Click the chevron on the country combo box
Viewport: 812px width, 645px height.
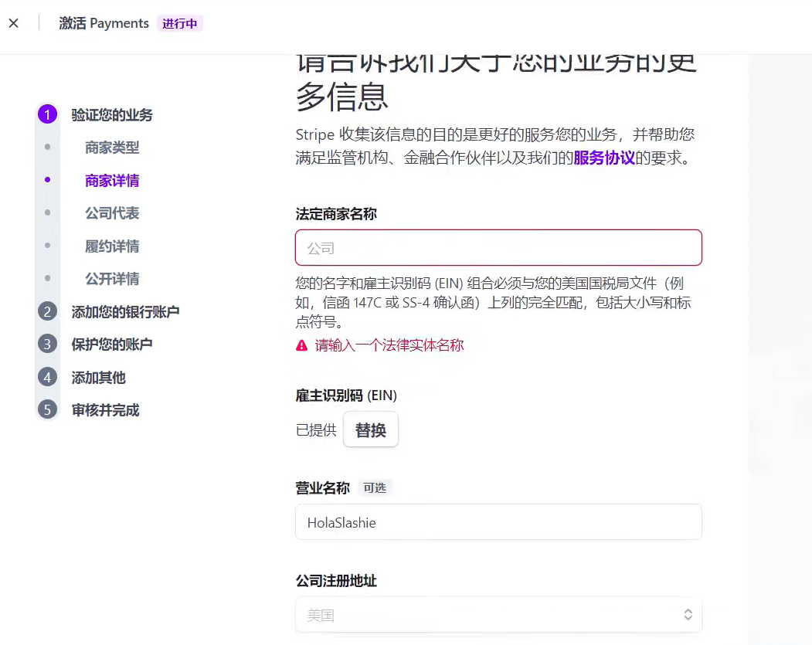pos(688,615)
